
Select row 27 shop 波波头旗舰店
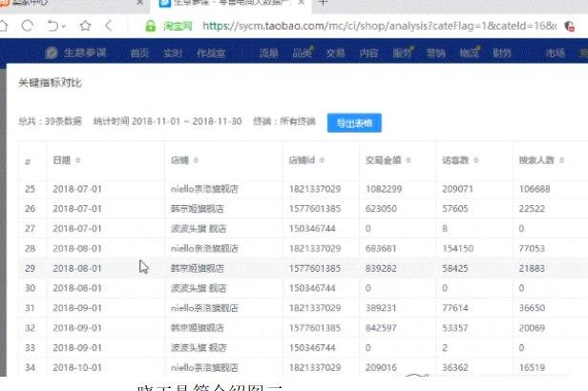coord(199,229)
